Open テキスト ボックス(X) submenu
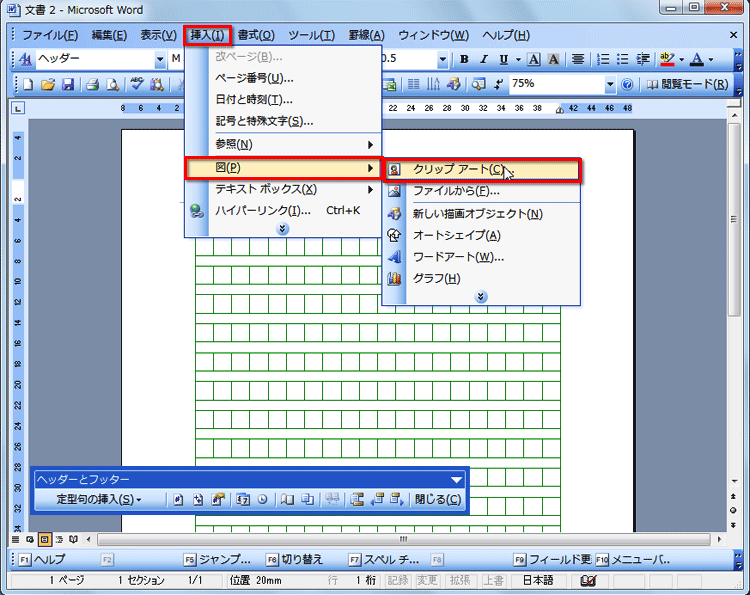The image size is (750, 595). tap(283, 189)
